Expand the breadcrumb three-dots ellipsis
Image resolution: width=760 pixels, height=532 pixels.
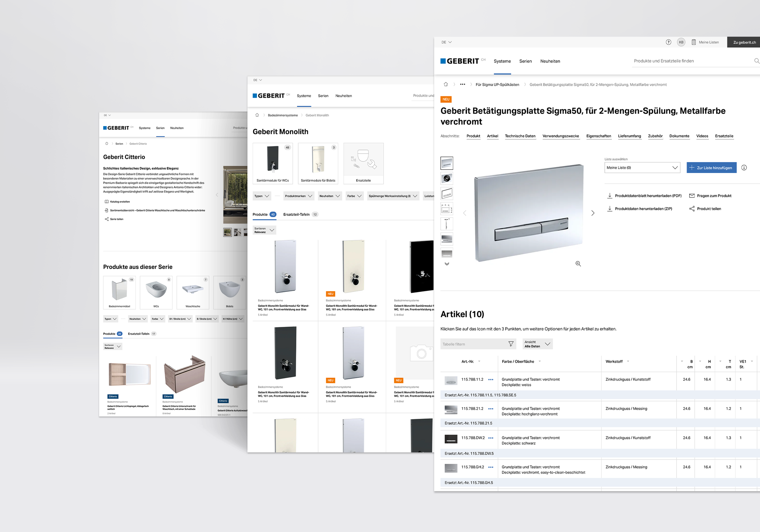click(462, 84)
